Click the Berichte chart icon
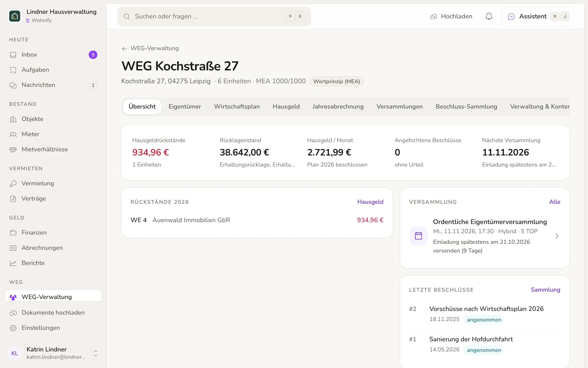The width and height of the screenshot is (588, 368). click(x=13, y=263)
